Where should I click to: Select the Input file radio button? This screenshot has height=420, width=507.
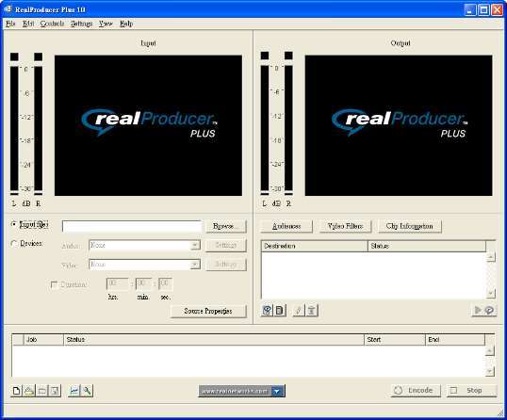(14, 224)
